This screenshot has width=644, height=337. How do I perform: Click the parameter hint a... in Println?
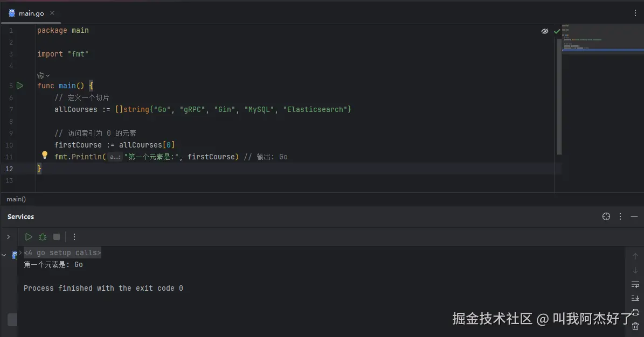click(115, 157)
